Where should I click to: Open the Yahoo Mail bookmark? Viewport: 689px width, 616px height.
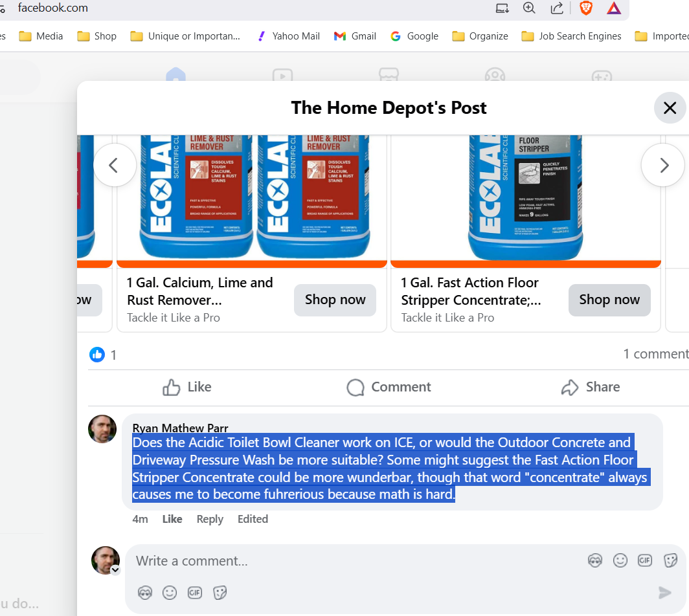288,36
